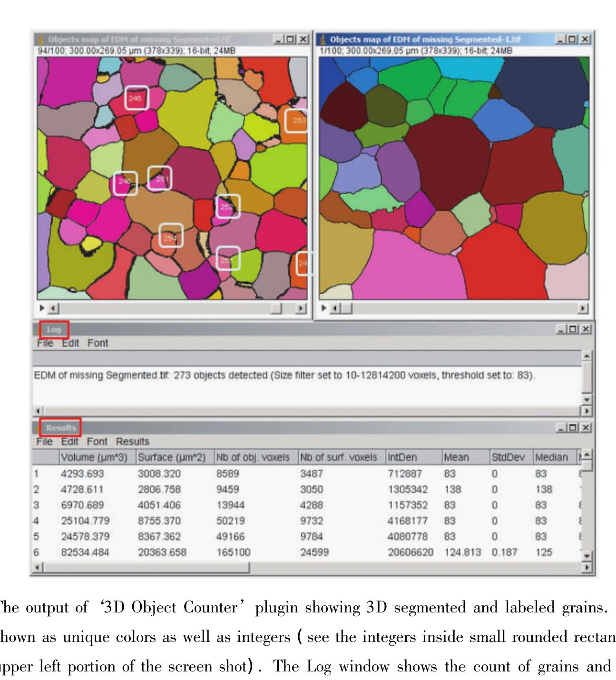Screen dimensions: 616x680
Task: Select volume cell 82534.484 in row 6
Action: tap(85, 552)
